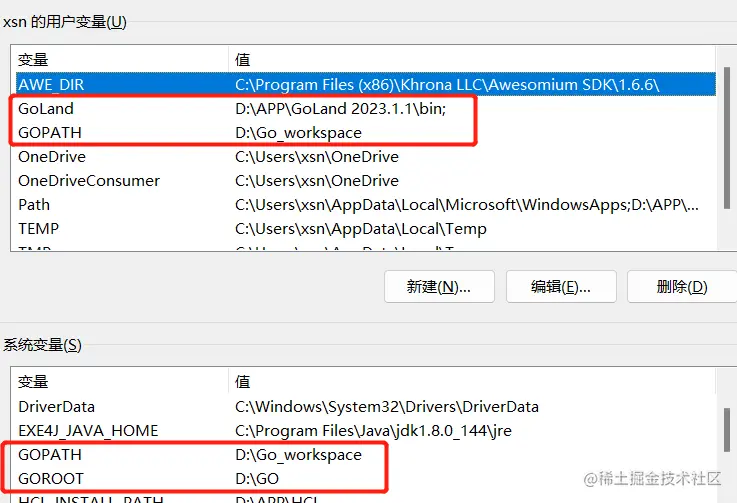Image resolution: width=737 pixels, height=503 pixels.
Task: Click the 值 column header in user variables
Action: pyautogui.click(x=243, y=60)
